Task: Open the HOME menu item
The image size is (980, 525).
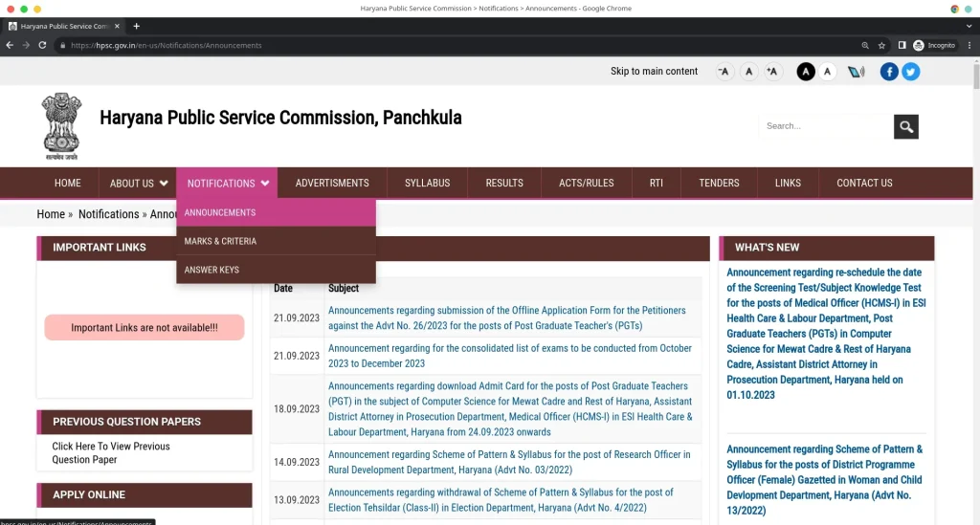Action: pyautogui.click(x=68, y=183)
